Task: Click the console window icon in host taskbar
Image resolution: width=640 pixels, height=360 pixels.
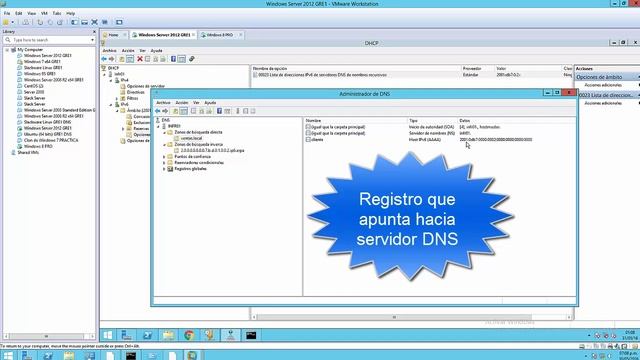Action: click(131, 356)
